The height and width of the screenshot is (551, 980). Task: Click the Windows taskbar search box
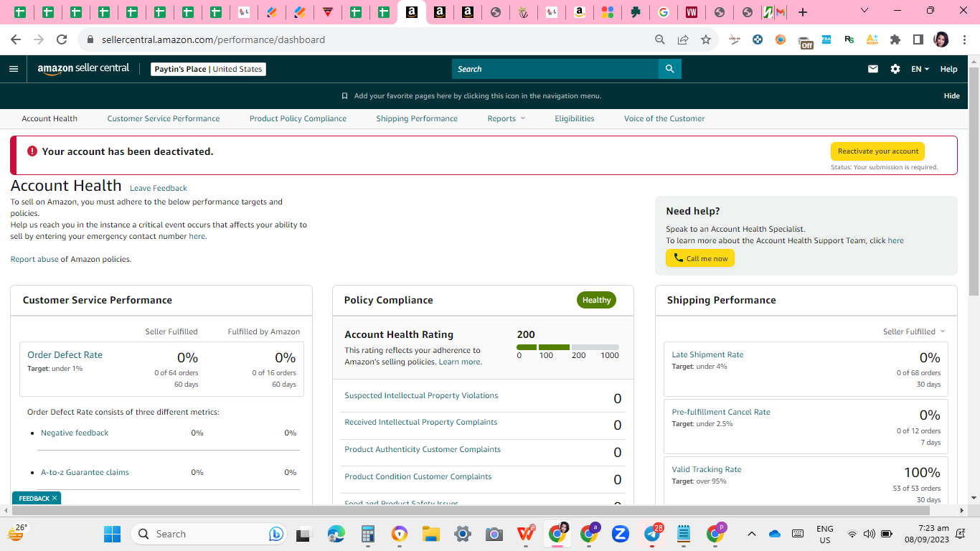point(208,534)
